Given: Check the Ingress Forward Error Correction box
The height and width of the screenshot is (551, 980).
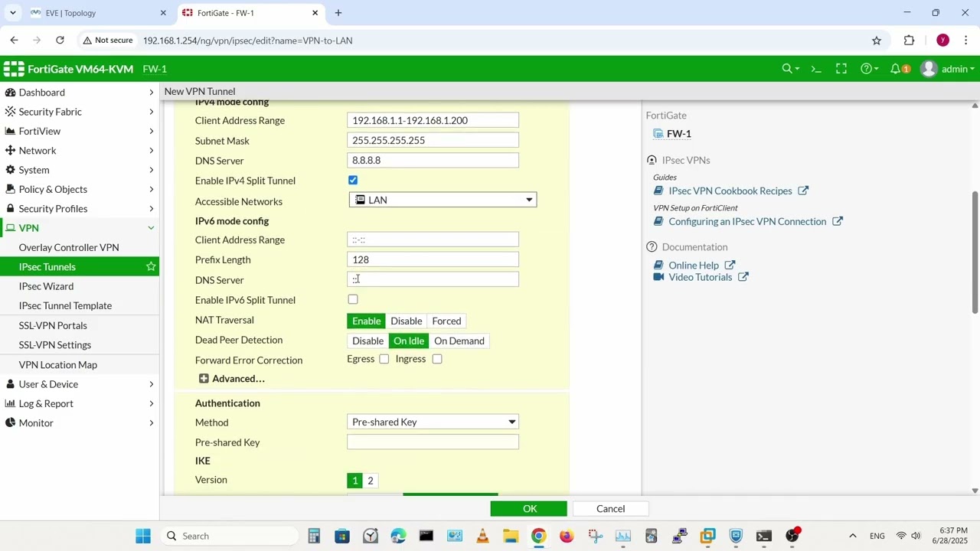Looking at the screenshot, I should pos(437,359).
